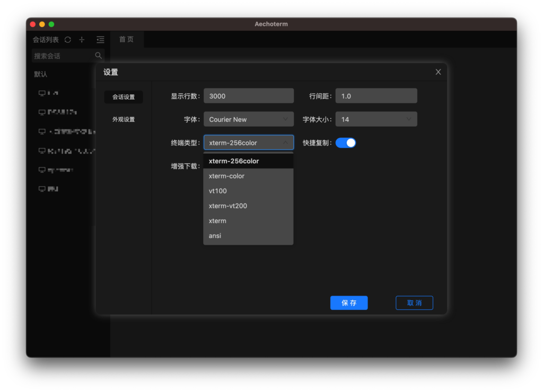This screenshot has height=392, width=543.
Task: Choose xterm-vt200 terminal type
Action: click(248, 206)
